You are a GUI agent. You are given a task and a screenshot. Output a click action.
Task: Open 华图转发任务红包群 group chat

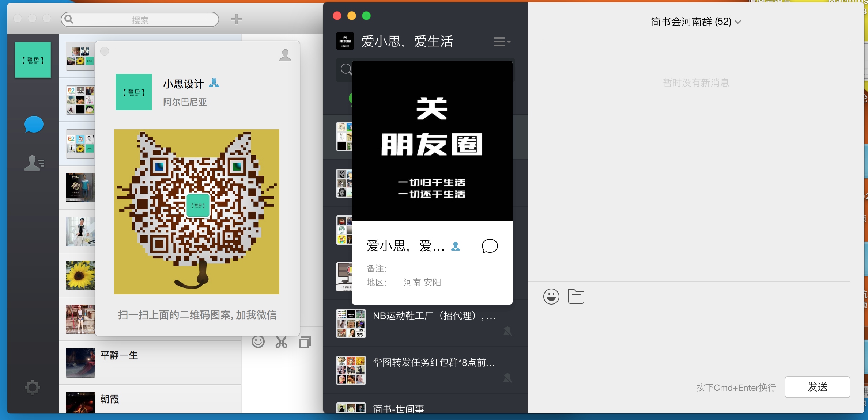(426, 370)
